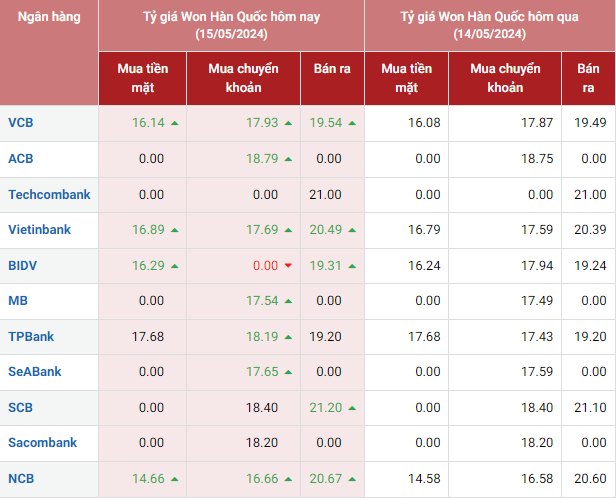Click the up arrow next to MB 17.54
This screenshot has width=616, height=498.
point(288,301)
